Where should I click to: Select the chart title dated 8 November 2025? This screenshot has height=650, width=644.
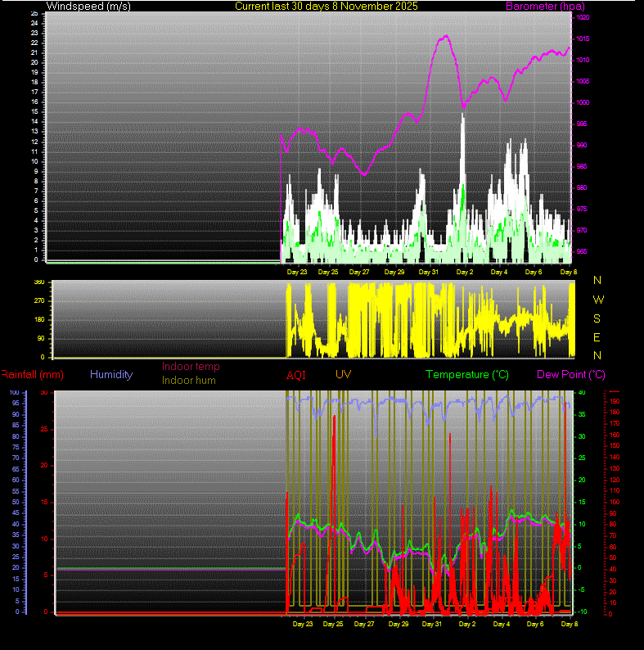[326, 6]
